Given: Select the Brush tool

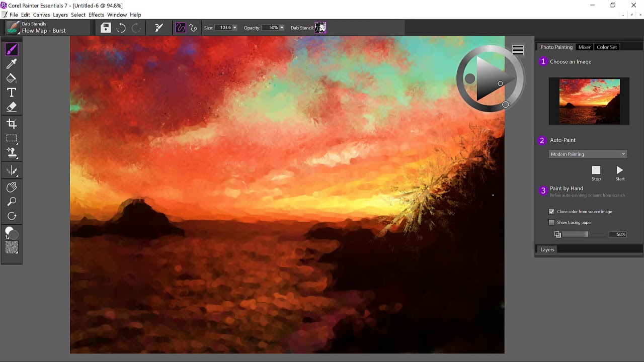Looking at the screenshot, I should click(12, 49).
